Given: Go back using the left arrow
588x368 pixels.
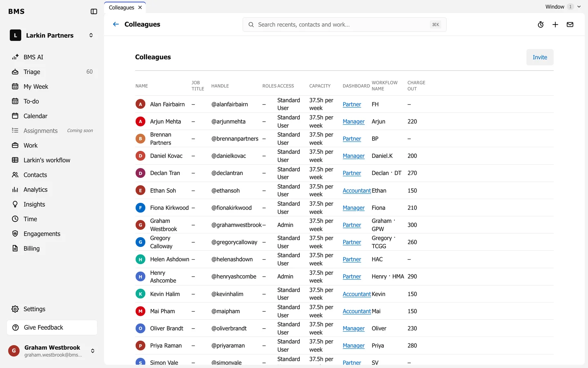Looking at the screenshot, I should [x=116, y=24].
